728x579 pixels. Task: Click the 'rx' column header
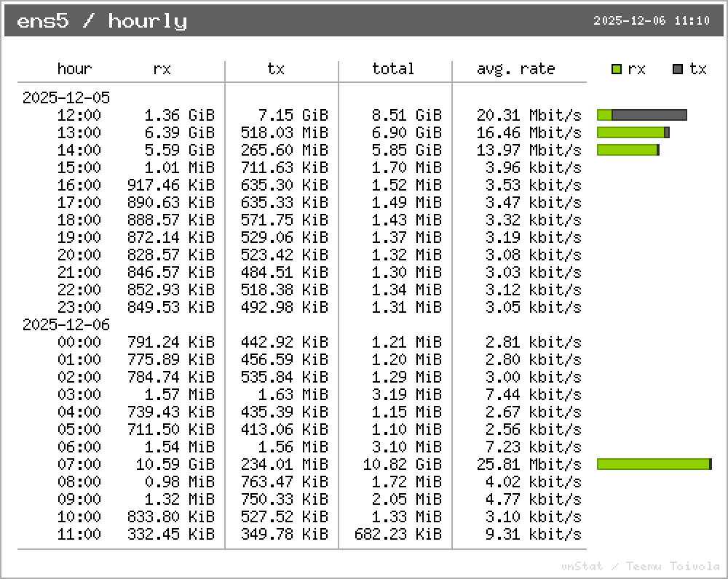point(162,69)
